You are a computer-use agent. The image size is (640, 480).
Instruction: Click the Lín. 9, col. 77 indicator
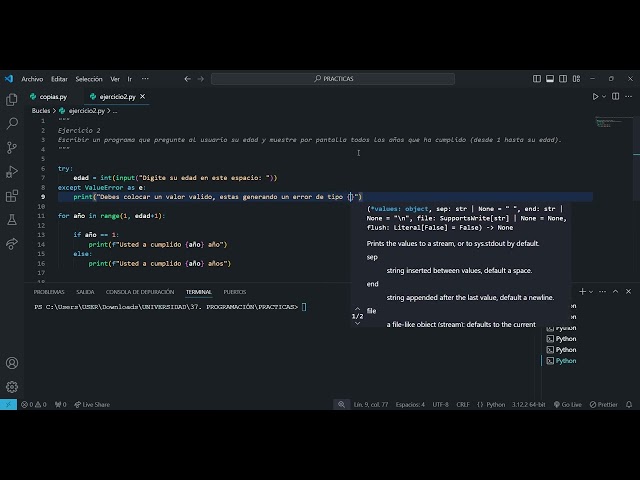371,404
